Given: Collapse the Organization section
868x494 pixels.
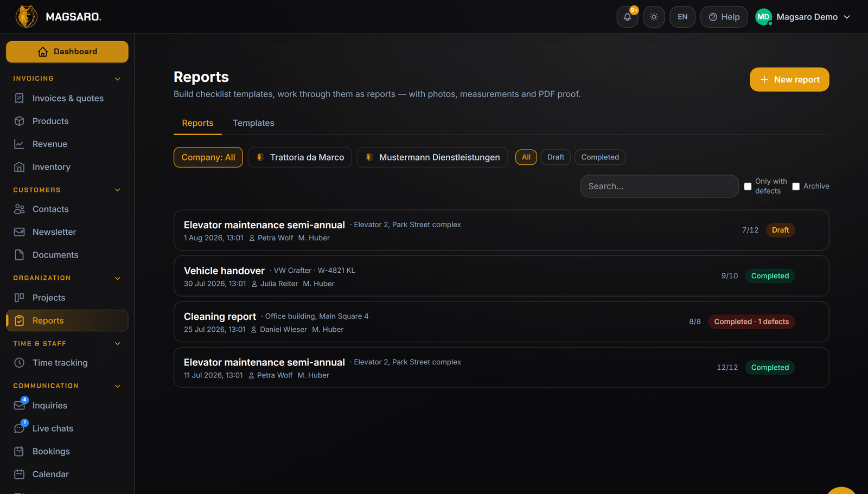Looking at the screenshot, I should point(118,278).
